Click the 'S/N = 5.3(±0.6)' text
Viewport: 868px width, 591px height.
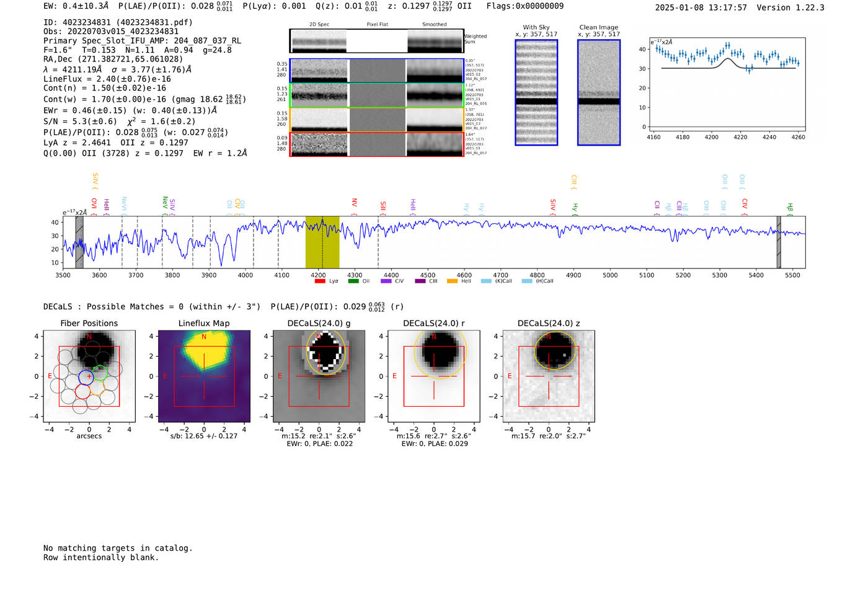coord(80,122)
